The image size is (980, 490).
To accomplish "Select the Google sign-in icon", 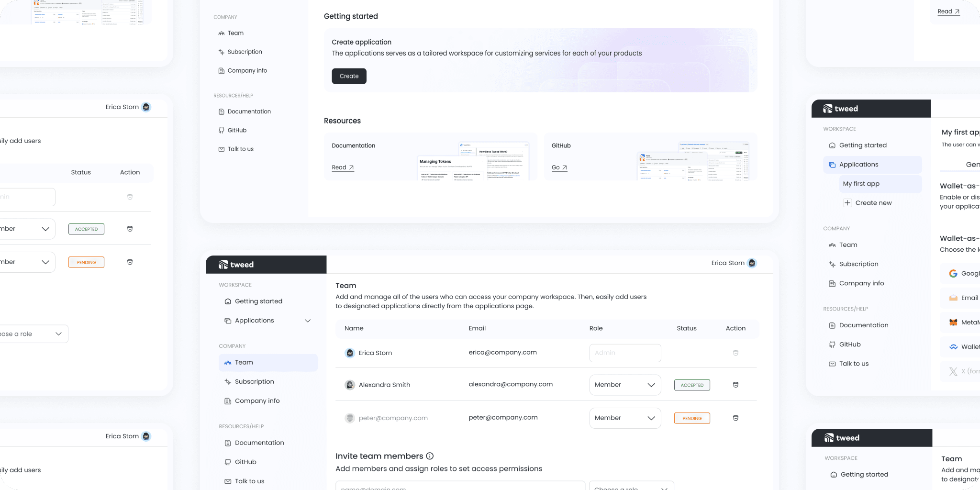I will pos(954,273).
